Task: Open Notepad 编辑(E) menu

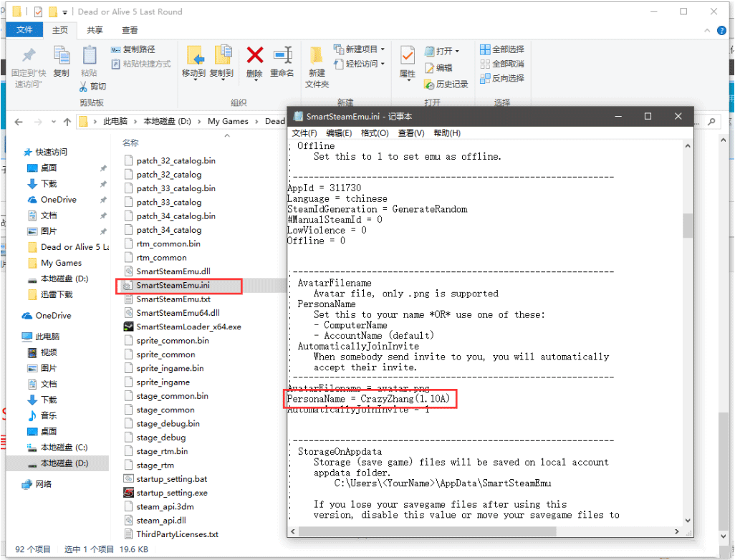Action: tap(339, 133)
